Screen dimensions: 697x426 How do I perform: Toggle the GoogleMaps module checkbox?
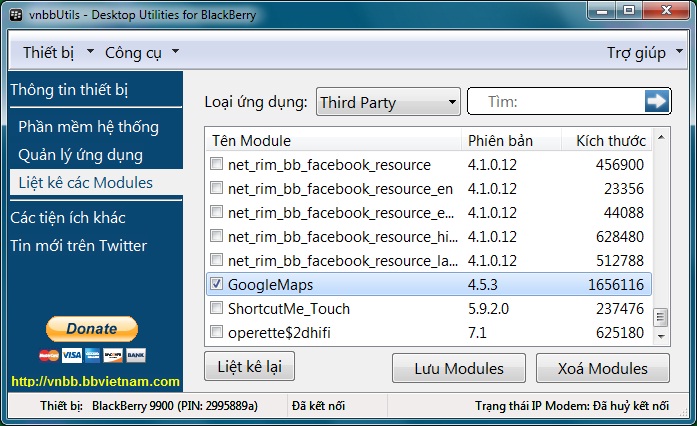click(x=216, y=284)
